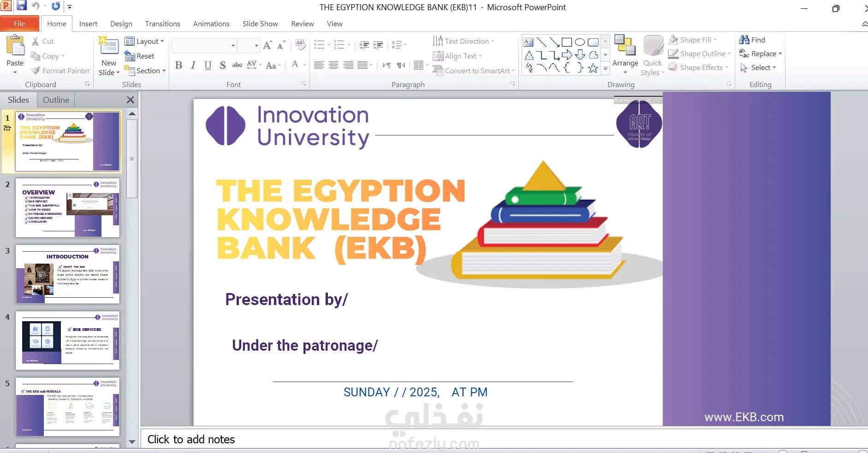868x453 pixels.
Task: Open the Text Direction dropdown
Action: pyautogui.click(x=464, y=41)
